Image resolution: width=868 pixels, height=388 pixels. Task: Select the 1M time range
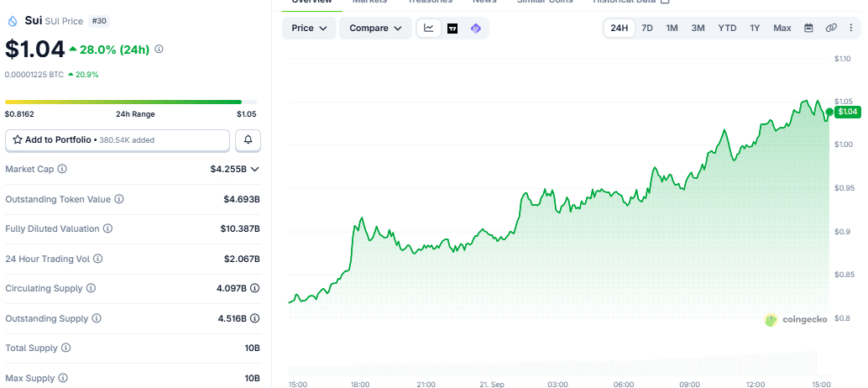pos(672,29)
